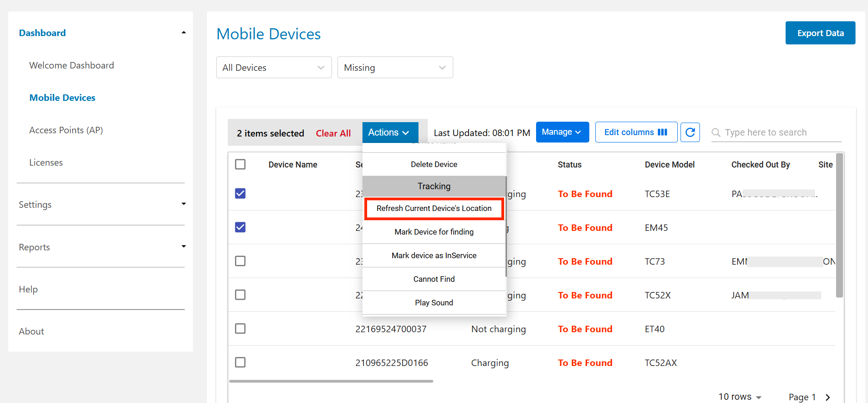Open the Missing status filter dropdown
Viewport: 868px width, 403px height.
tap(395, 68)
